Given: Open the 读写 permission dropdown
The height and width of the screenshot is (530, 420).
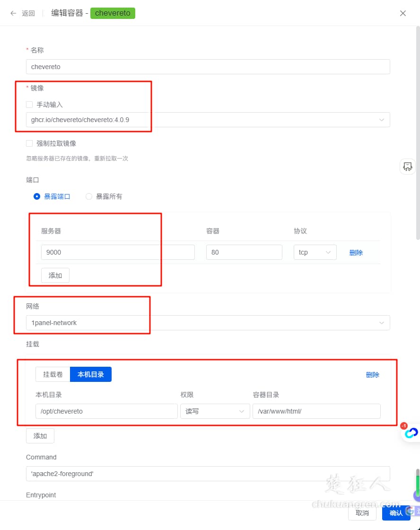Looking at the screenshot, I should click(x=242, y=411).
